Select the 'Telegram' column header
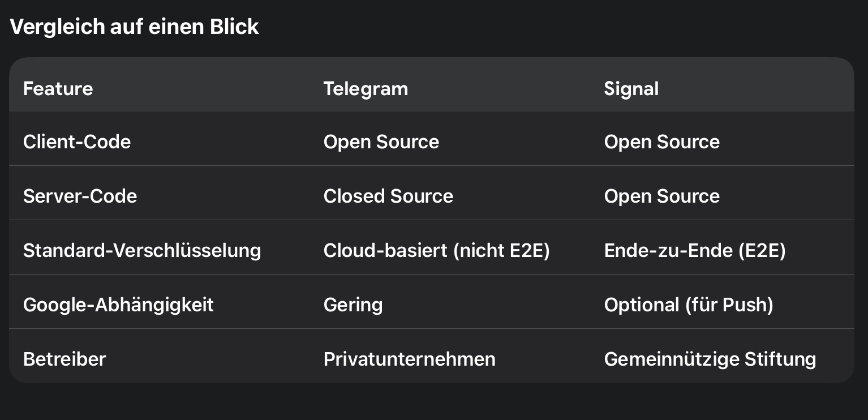Viewport: 868px width, 420px height. click(x=366, y=89)
